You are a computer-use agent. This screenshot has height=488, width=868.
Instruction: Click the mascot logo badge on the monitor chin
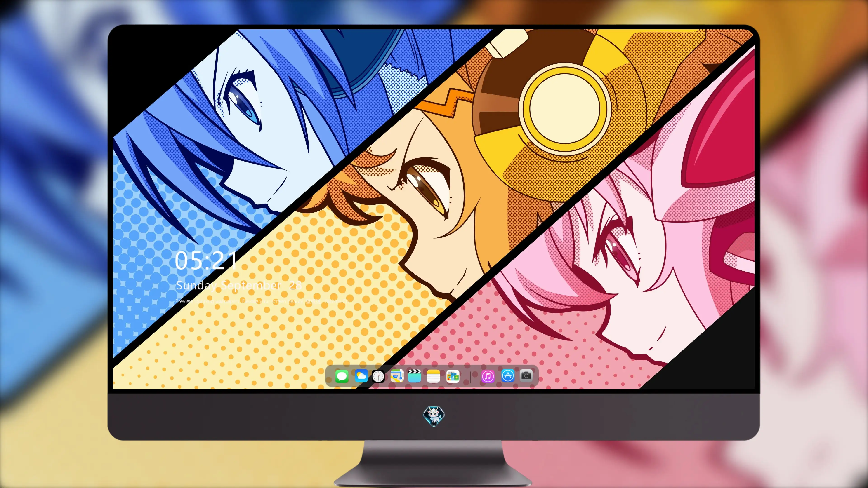(434, 416)
